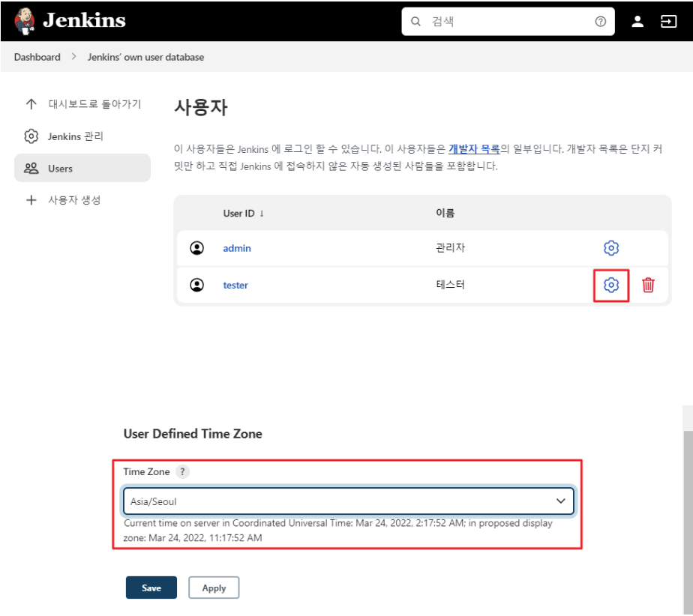Click the Time Zone field label
Image resolution: width=693 pixels, height=616 pixels.
tap(146, 471)
